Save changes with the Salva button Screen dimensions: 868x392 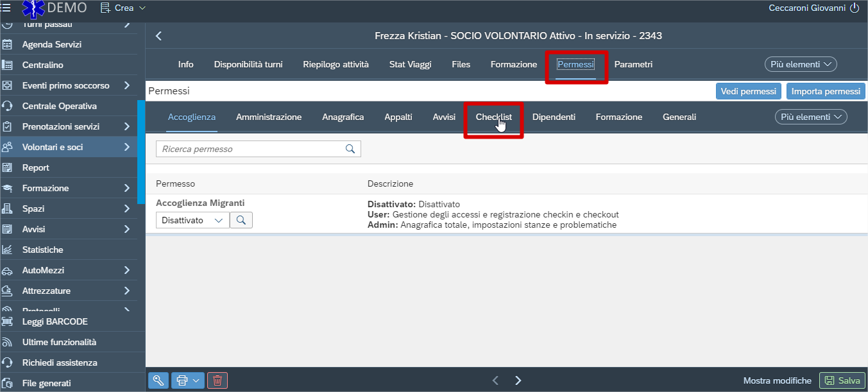(843, 380)
